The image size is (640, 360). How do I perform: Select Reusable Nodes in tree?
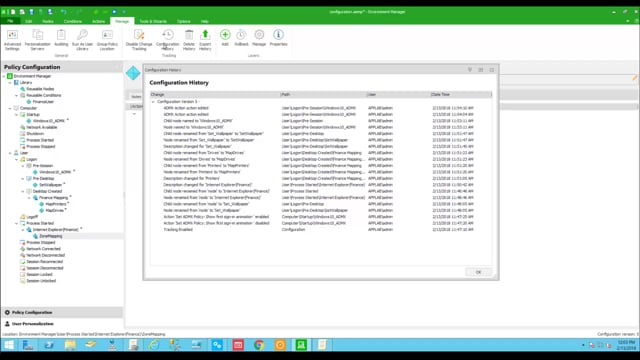[40, 89]
